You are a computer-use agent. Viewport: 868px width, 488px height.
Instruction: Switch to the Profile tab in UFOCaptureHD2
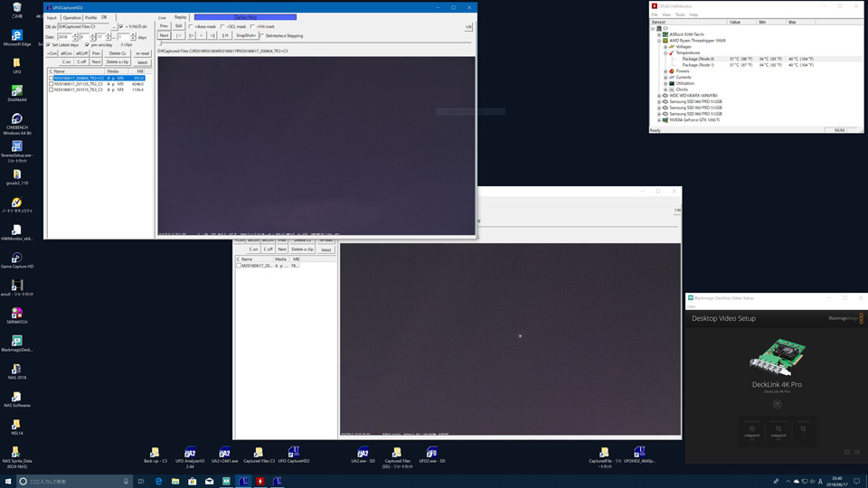point(90,18)
